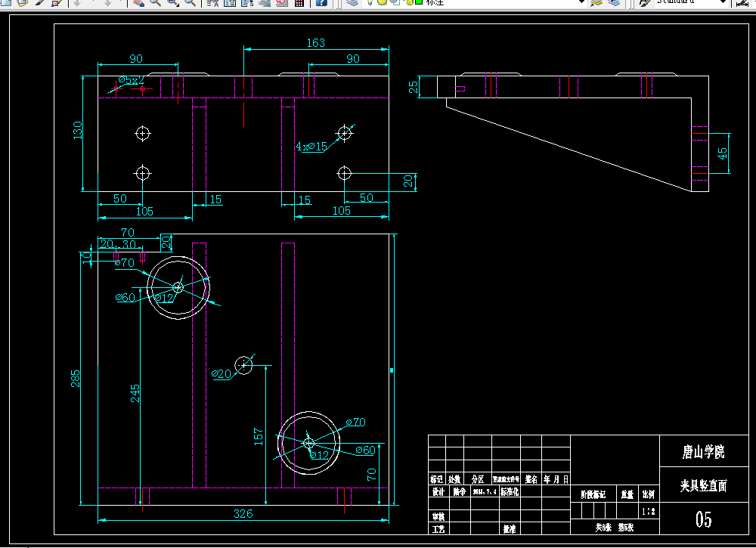Viewport: 756px width, 548px height.
Task: Click the 326 dimension text in drawing
Action: click(x=243, y=514)
